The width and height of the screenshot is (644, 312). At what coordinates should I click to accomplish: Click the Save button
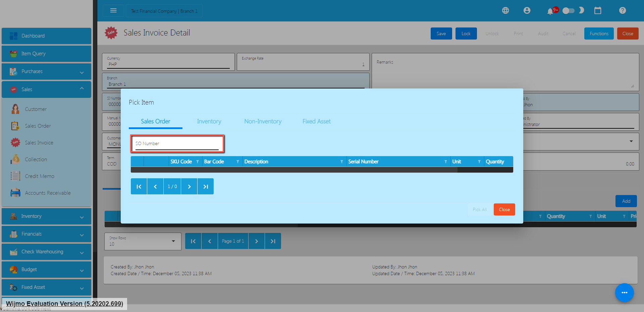[x=441, y=34]
